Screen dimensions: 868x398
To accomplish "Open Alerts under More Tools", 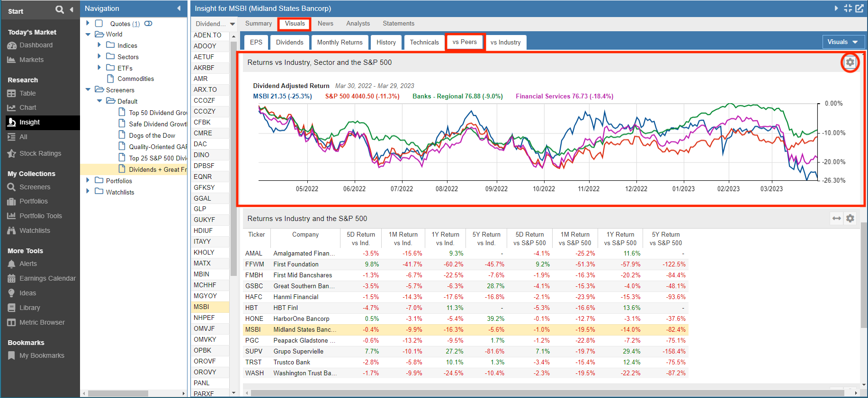I will coord(28,264).
